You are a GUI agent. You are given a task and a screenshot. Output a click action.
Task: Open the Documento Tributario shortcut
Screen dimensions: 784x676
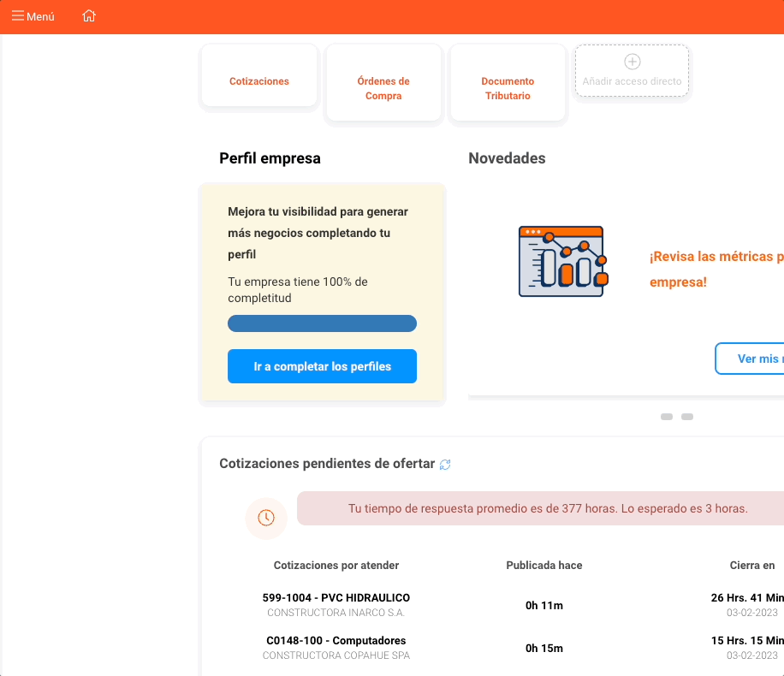point(508,88)
